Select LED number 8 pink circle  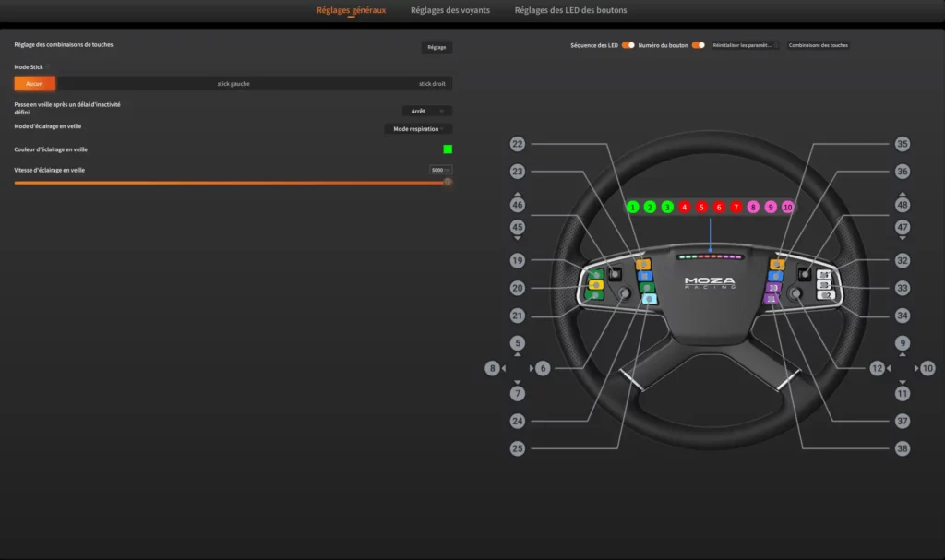pos(753,208)
